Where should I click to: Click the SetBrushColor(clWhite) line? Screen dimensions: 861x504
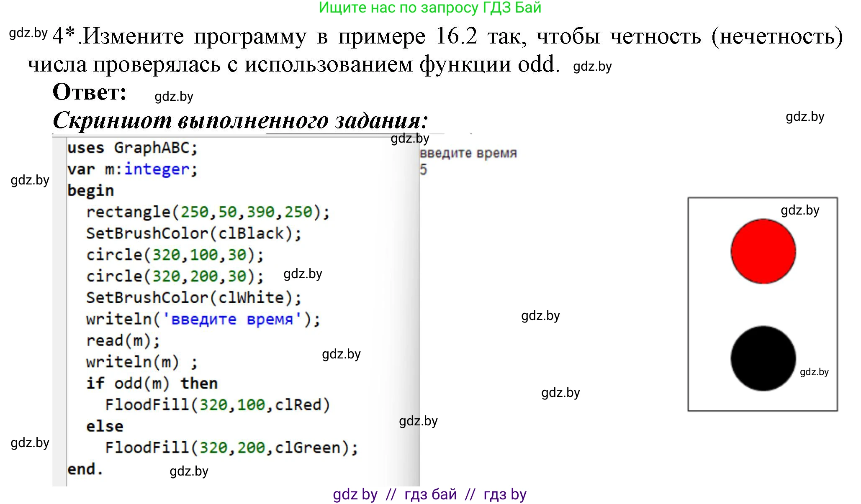pyautogui.click(x=193, y=298)
